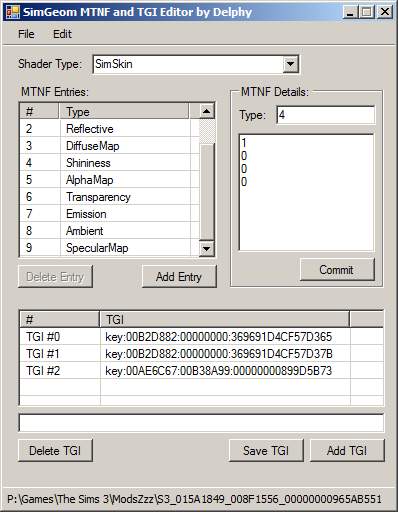Click the MTNF list scroll down arrow
Screen dimensions: 398x512
[x=206, y=248]
